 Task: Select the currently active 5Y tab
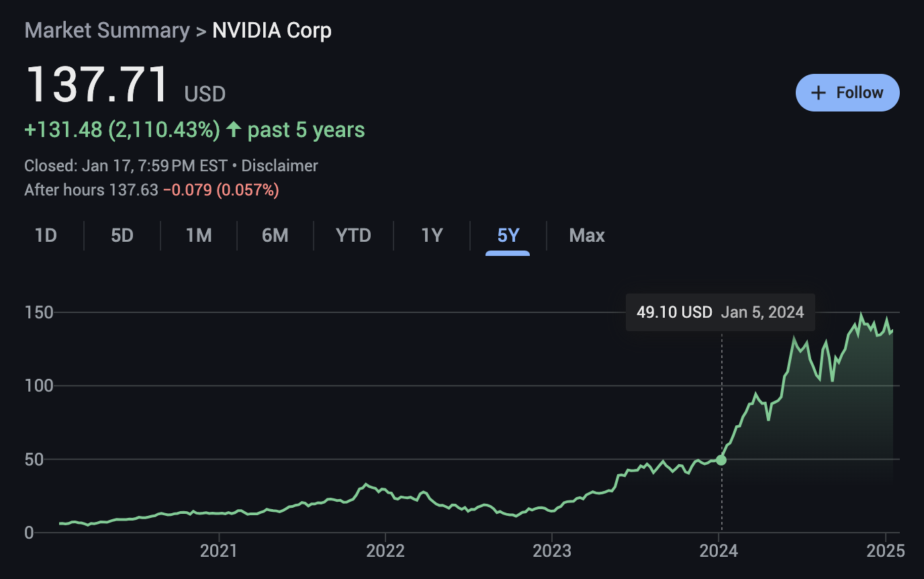[508, 235]
